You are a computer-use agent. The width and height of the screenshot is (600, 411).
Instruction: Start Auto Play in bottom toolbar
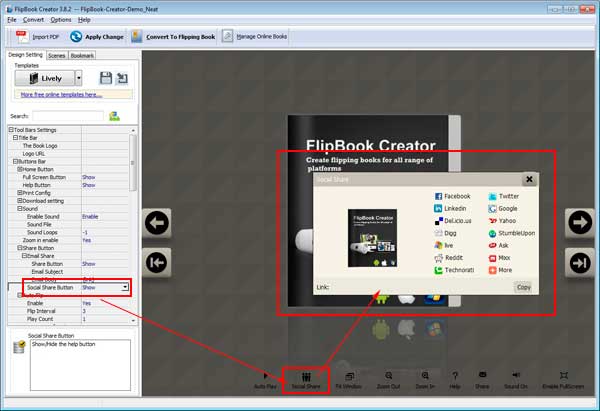(x=265, y=380)
